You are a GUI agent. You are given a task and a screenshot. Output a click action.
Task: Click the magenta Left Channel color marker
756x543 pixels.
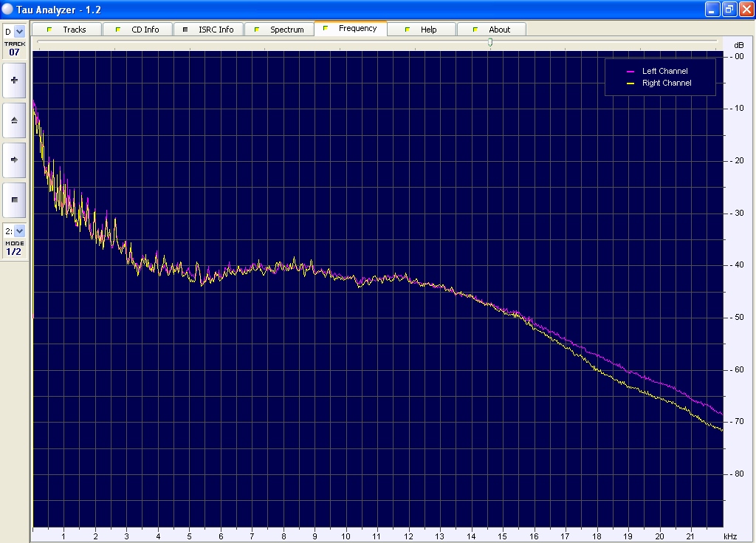tap(630, 72)
